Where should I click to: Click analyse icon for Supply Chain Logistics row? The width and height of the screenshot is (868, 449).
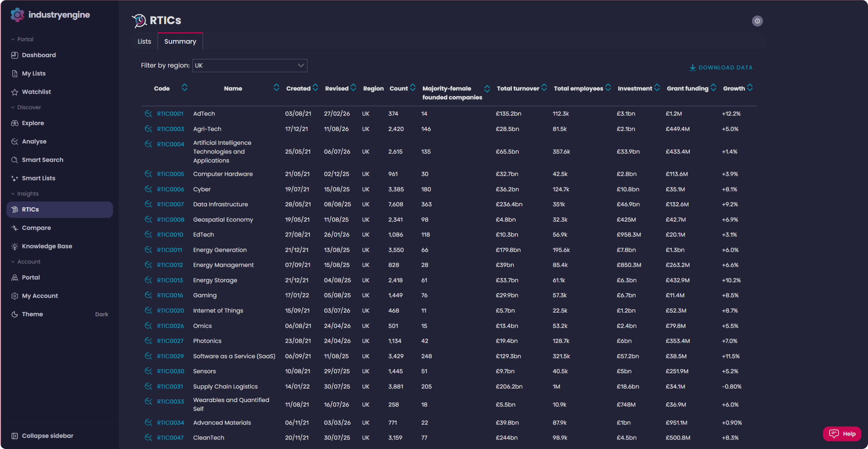click(148, 386)
